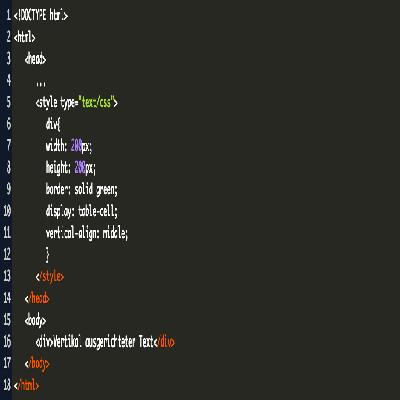Screen dimensions: 400x400
Task: Click the closing div tag on line 16
Action: click(165, 342)
